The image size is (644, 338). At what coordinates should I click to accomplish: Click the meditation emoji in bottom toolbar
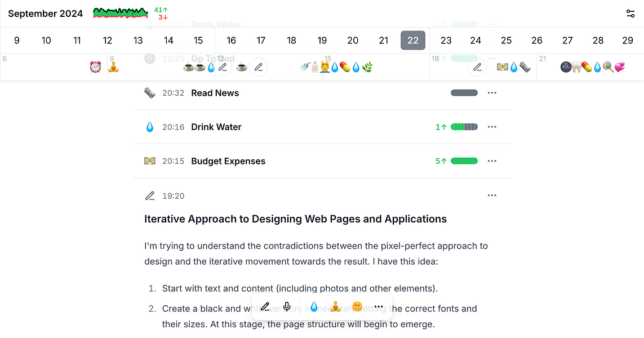coord(335,307)
